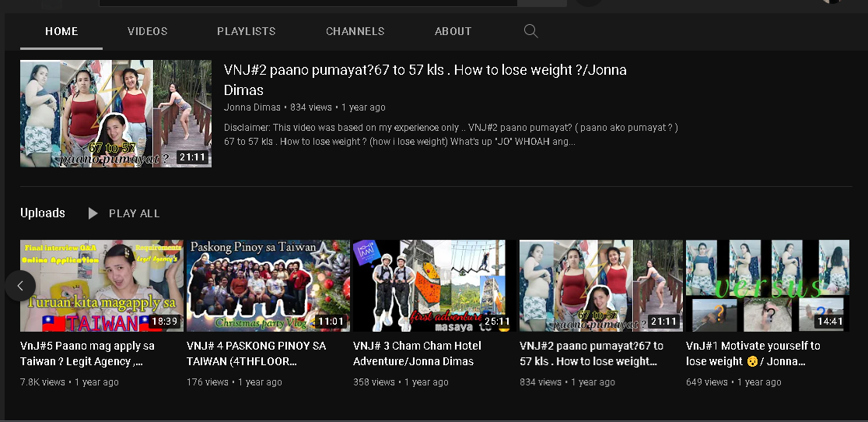
Task: Click the featured video description text
Action: click(x=451, y=135)
